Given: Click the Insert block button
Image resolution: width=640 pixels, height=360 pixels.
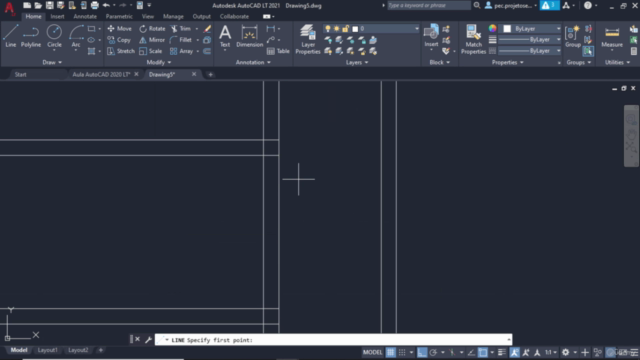Looking at the screenshot, I should pyautogui.click(x=431, y=36).
